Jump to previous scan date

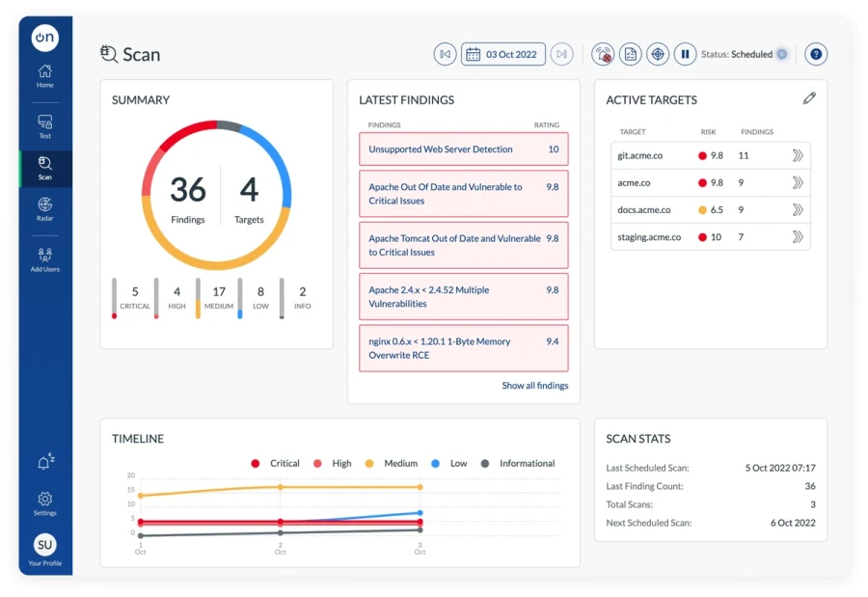445,54
